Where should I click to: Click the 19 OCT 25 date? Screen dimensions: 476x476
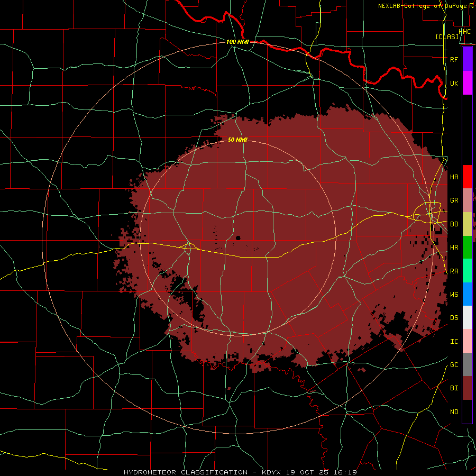click(307, 472)
